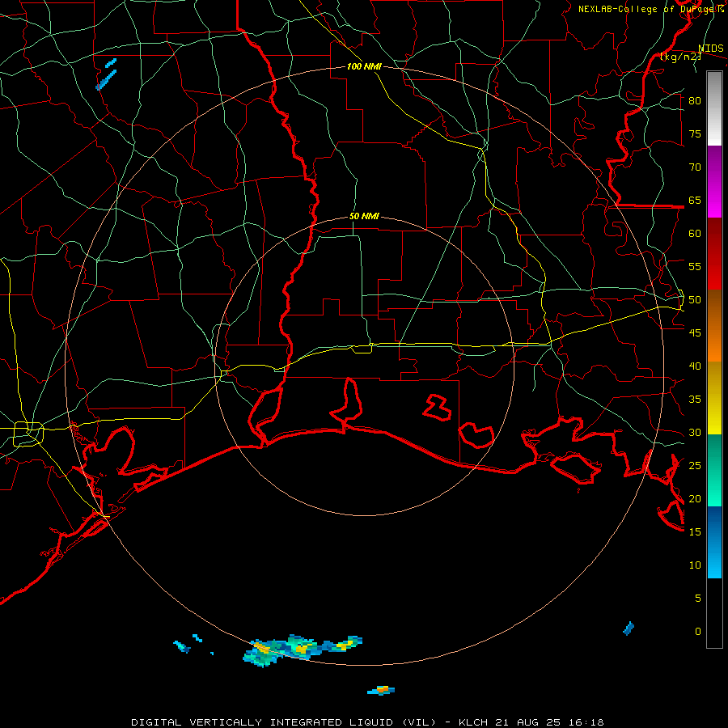
Task: Click the red segment of the color bar
Action: point(714,254)
